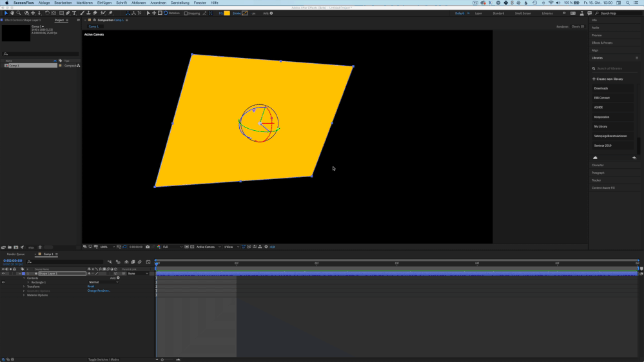
Task: Toggle Draft 3D icon in timeline
Action: [118, 262]
